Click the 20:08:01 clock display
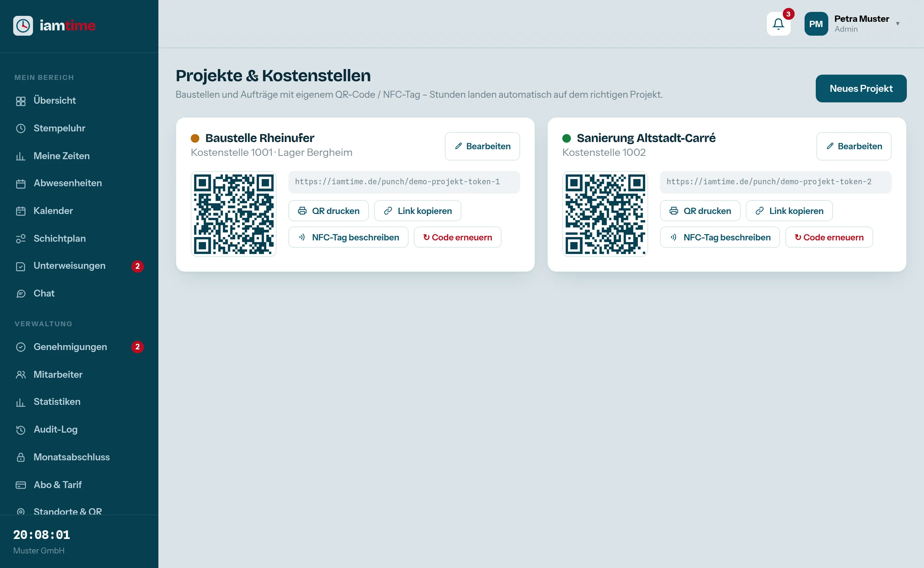The width and height of the screenshot is (924, 568). pos(41,535)
